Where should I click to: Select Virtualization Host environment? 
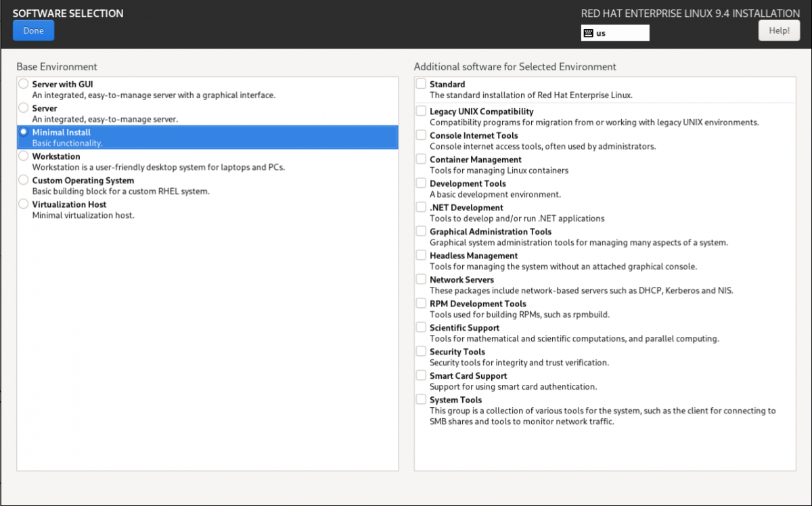[x=24, y=204]
